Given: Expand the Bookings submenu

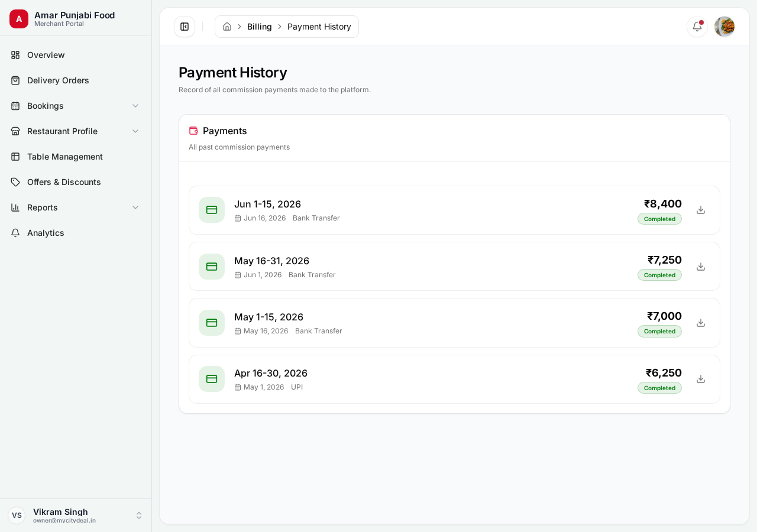Looking at the screenshot, I should [76, 106].
